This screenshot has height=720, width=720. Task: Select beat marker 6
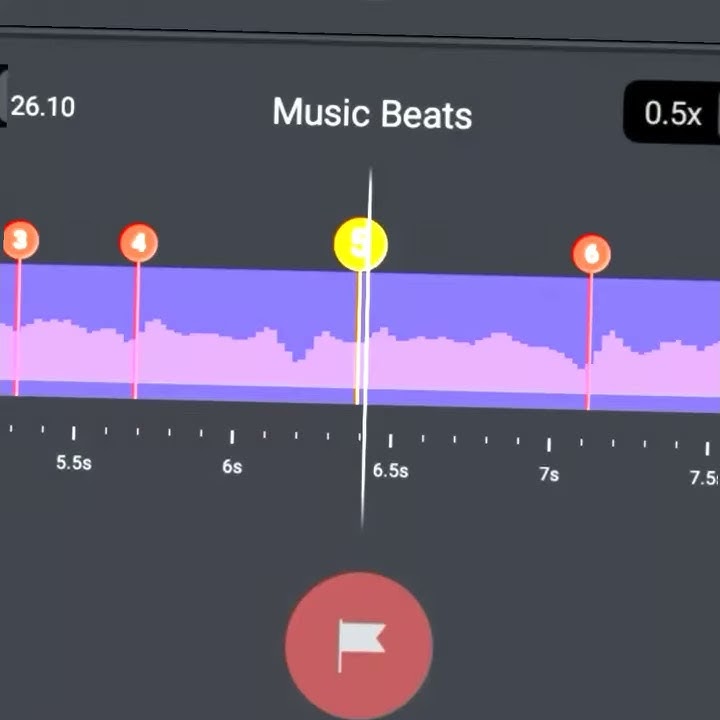[x=591, y=254]
